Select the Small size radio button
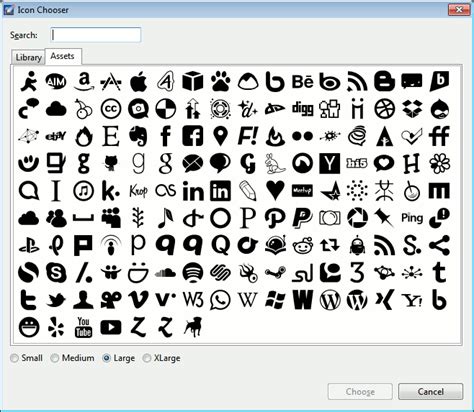This screenshot has height=412, width=474. coord(14,358)
